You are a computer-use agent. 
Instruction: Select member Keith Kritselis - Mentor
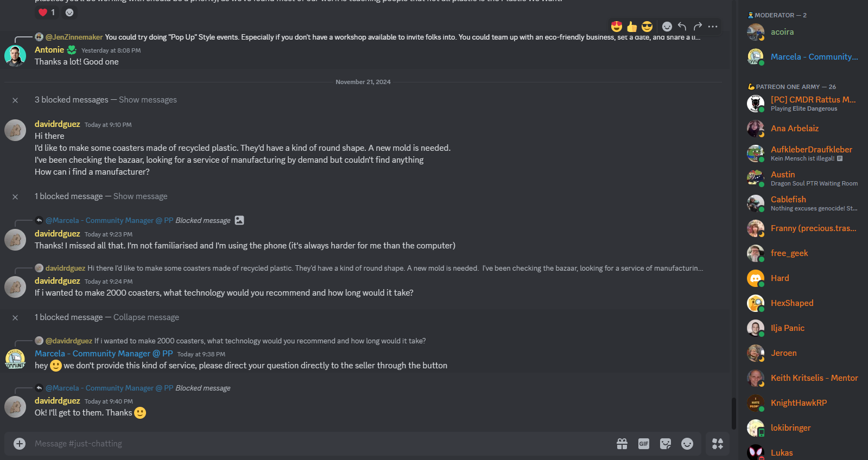pos(814,378)
